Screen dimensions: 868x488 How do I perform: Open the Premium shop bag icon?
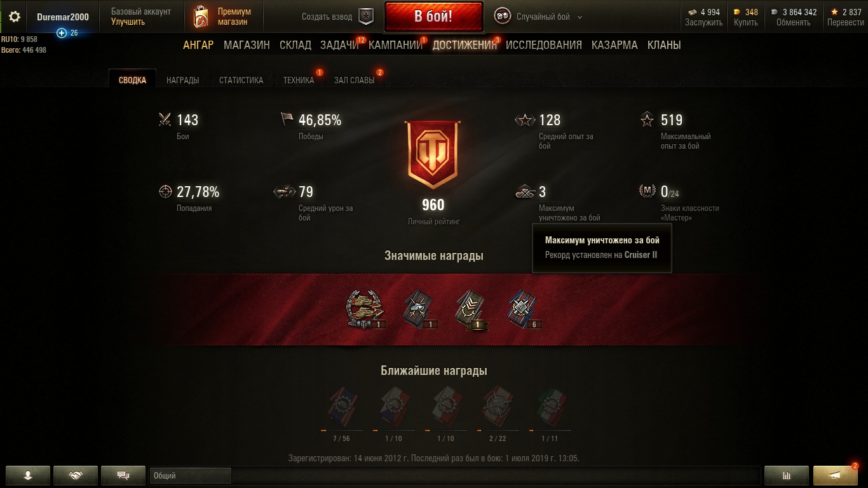click(201, 17)
